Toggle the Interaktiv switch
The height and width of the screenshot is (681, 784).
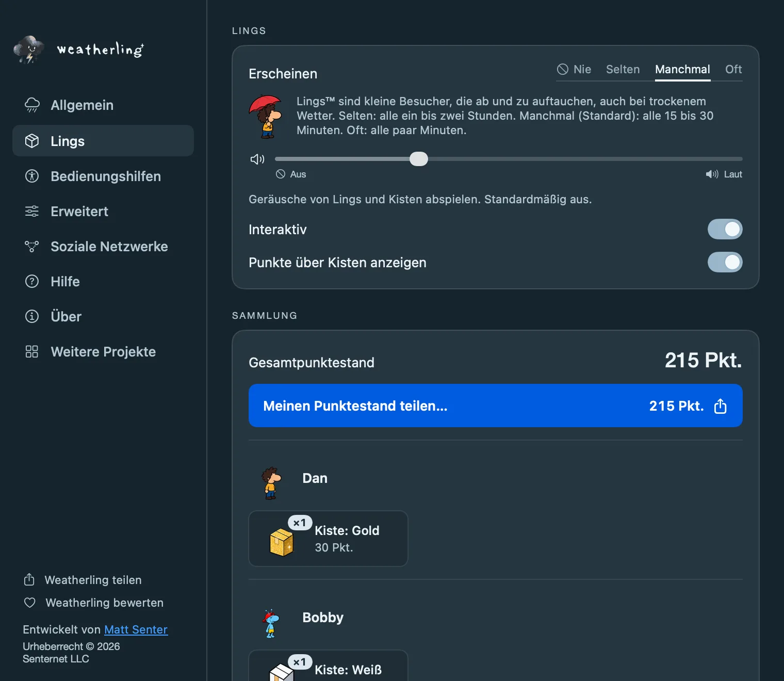(x=725, y=230)
